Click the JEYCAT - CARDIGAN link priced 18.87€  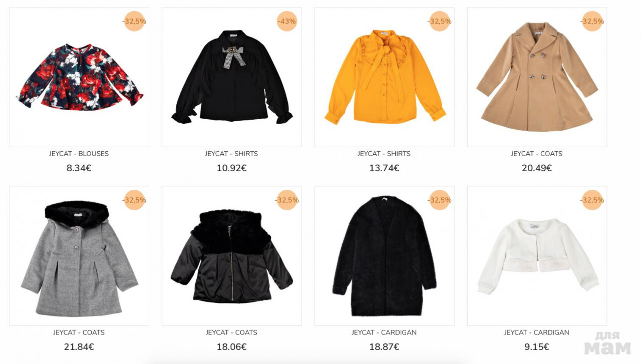[384, 332]
